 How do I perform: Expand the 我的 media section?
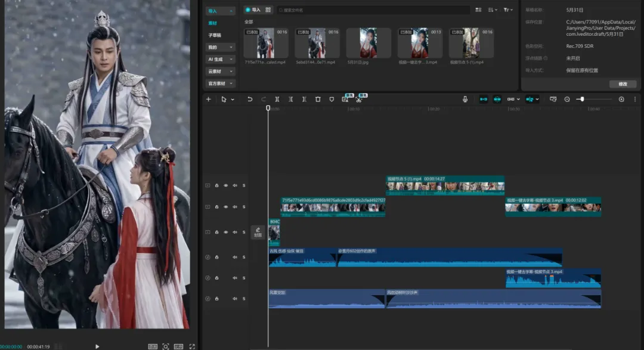pyautogui.click(x=221, y=47)
